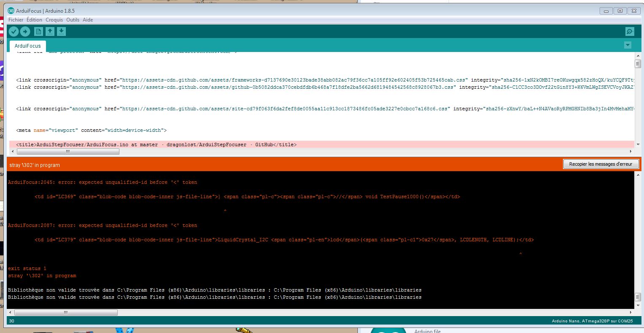644x333 pixels.
Task: Select the ArduiFocus sketch tab
Action: [27, 46]
